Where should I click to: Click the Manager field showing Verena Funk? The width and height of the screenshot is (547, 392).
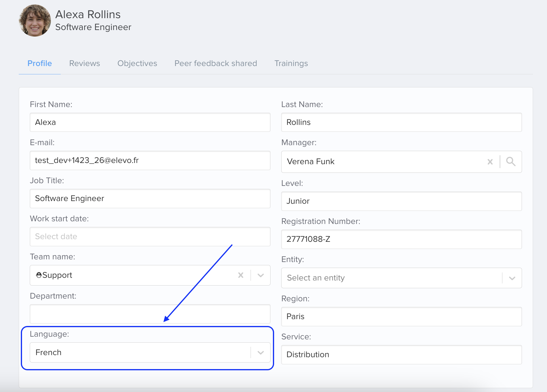pyautogui.click(x=401, y=161)
